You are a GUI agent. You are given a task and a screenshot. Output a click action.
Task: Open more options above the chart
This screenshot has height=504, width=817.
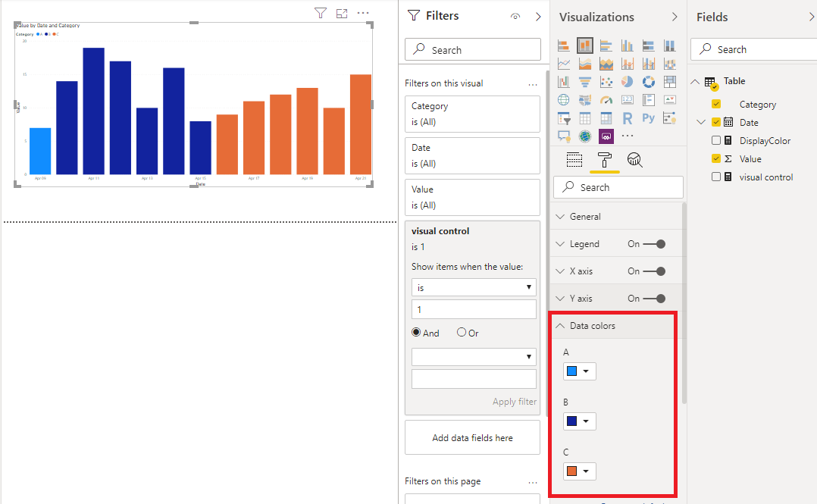tap(363, 13)
